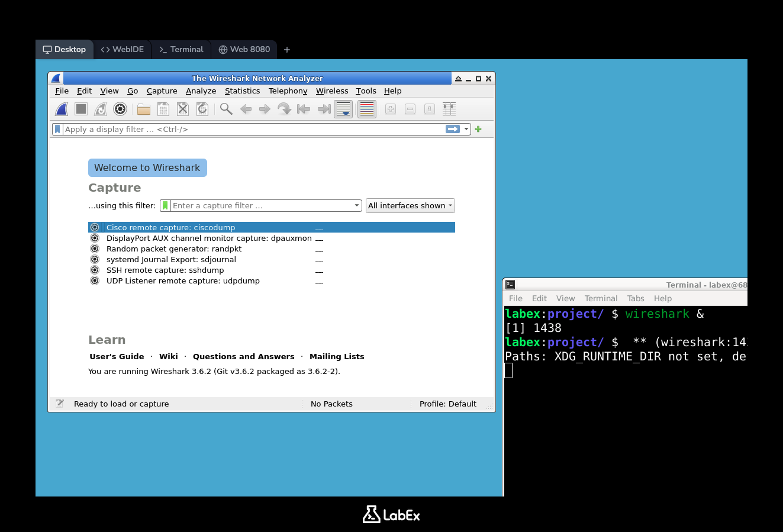
Task: Switch to the Web 8080 tab
Action: coord(244,50)
